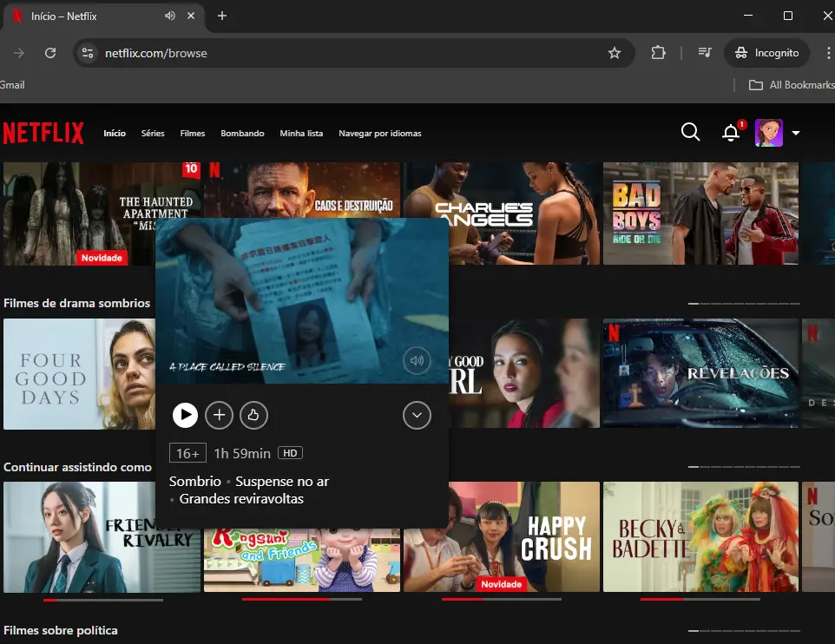835x644 pixels.
Task: Open Filmes de drama sombrios row title
Action: 76,303
